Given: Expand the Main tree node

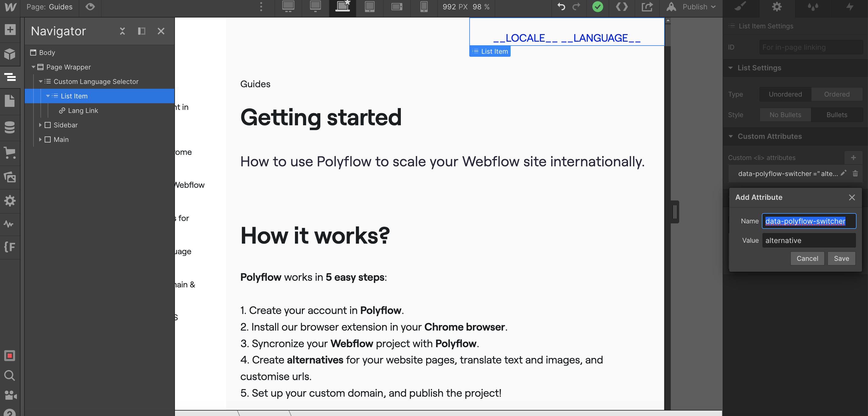Looking at the screenshot, I should pos(40,140).
